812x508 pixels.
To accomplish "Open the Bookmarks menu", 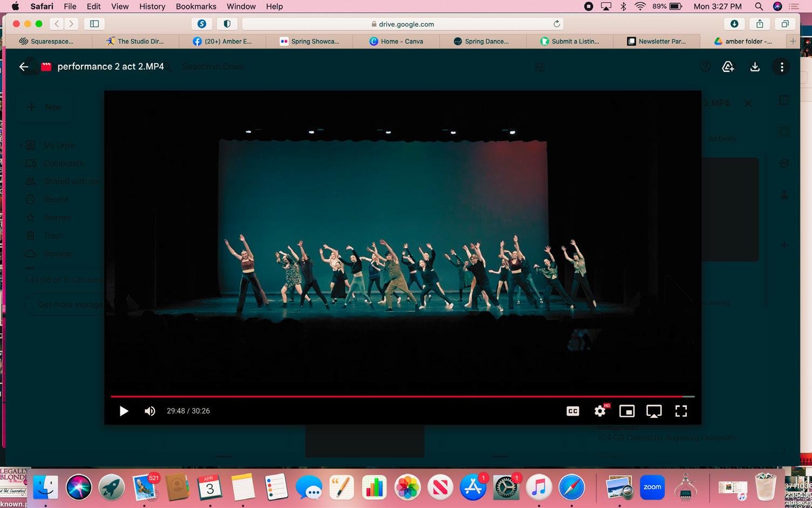I will tap(196, 6).
